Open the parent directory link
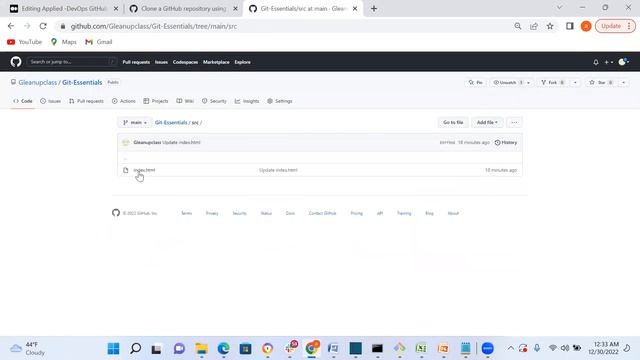 click(x=125, y=158)
